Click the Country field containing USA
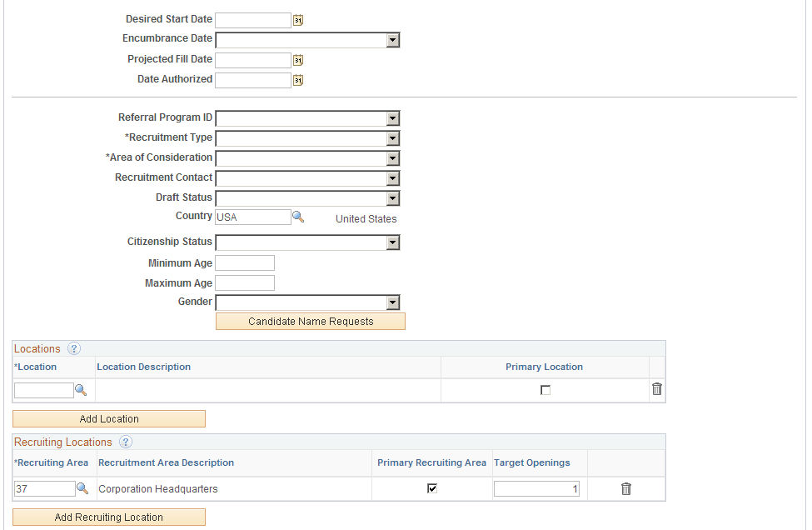This screenshot has height=530, width=812. click(x=253, y=217)
